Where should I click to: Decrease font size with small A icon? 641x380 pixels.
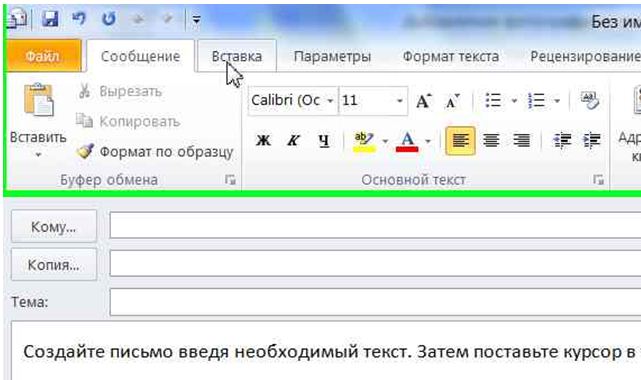[x=453, y=101]
